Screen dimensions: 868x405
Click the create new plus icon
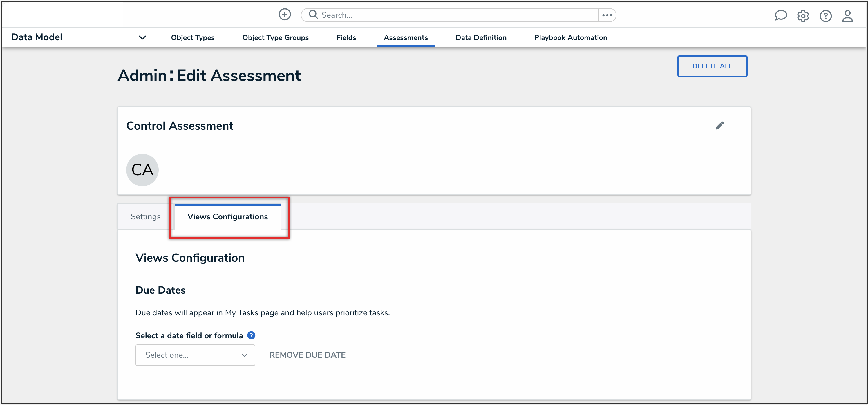285,15
